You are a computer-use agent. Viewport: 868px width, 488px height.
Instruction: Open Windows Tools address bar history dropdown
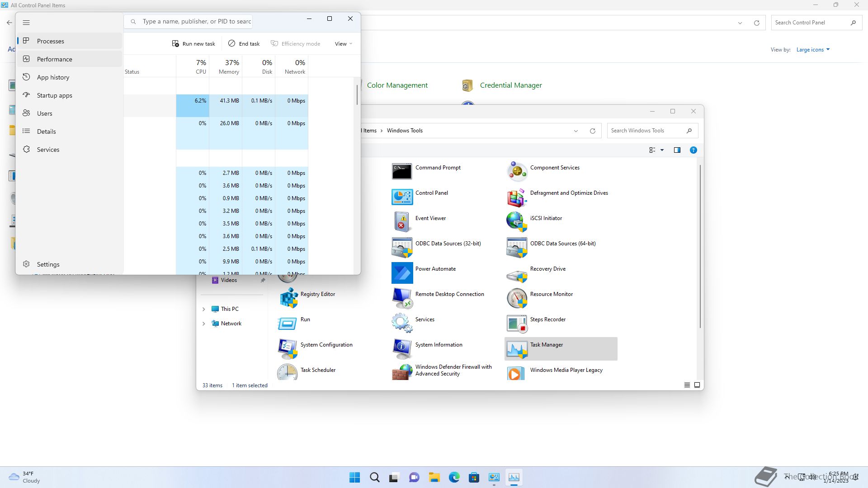click(x=576, y=131)
